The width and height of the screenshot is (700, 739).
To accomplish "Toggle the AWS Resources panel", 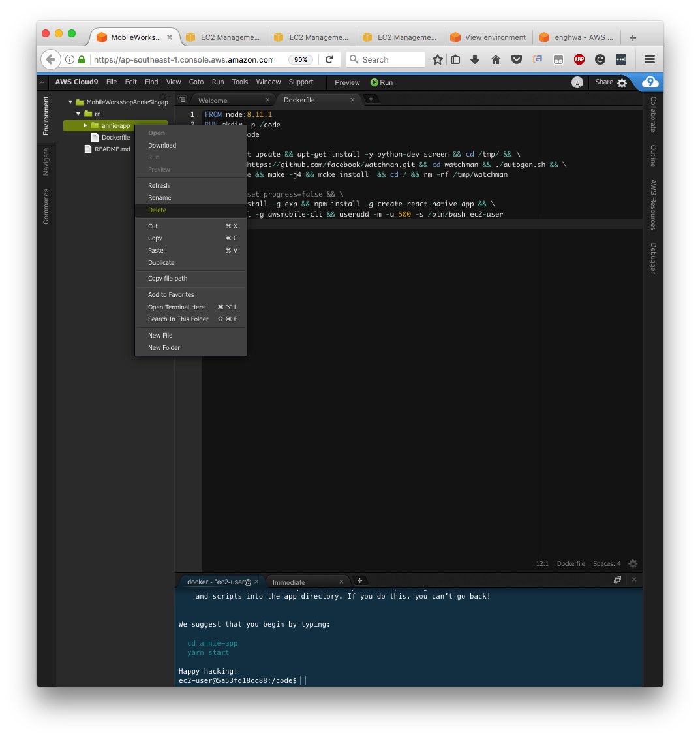I will (653, 205).
